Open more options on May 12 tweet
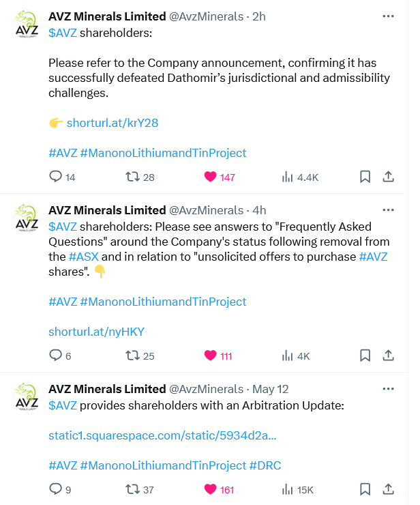The image size is (420, 505). point(389,389)
